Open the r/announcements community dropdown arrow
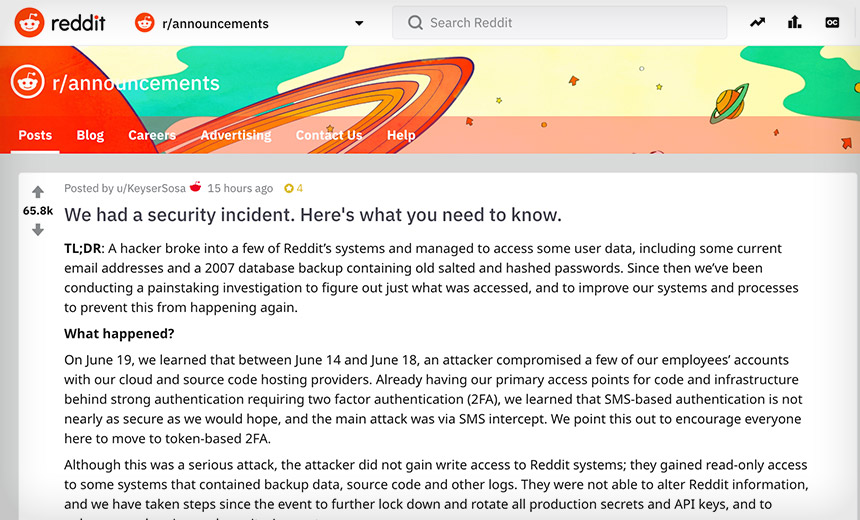 pyautogui.click(x=359, y=23)
